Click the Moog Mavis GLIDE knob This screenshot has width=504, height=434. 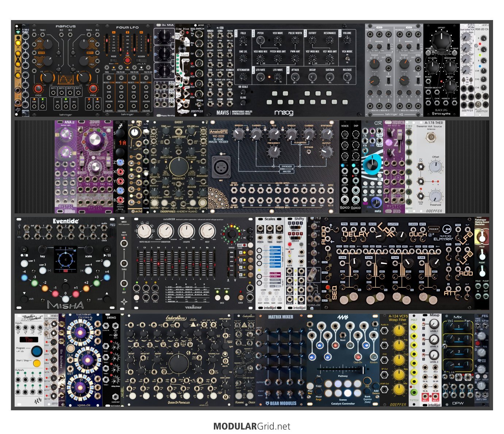point(243,103)
